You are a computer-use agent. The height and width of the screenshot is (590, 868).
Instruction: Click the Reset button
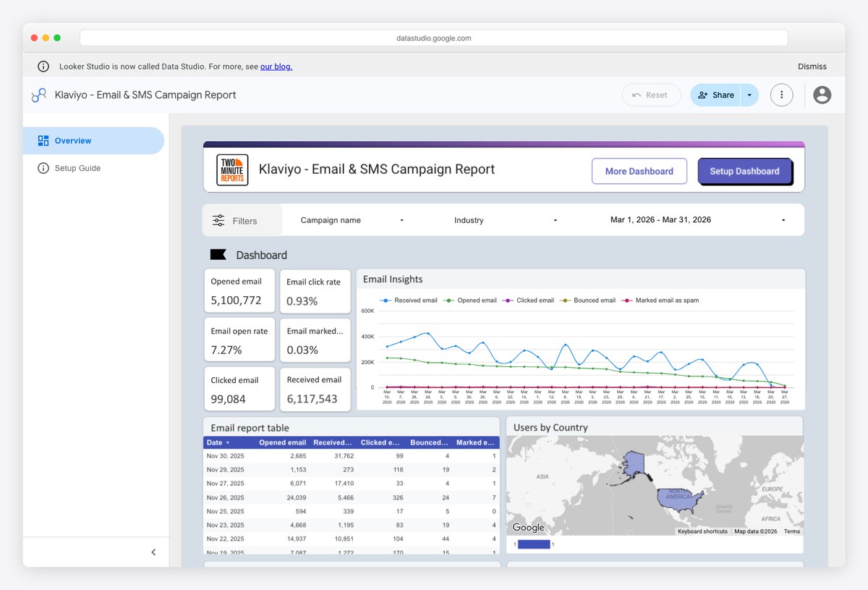(651, 95)
